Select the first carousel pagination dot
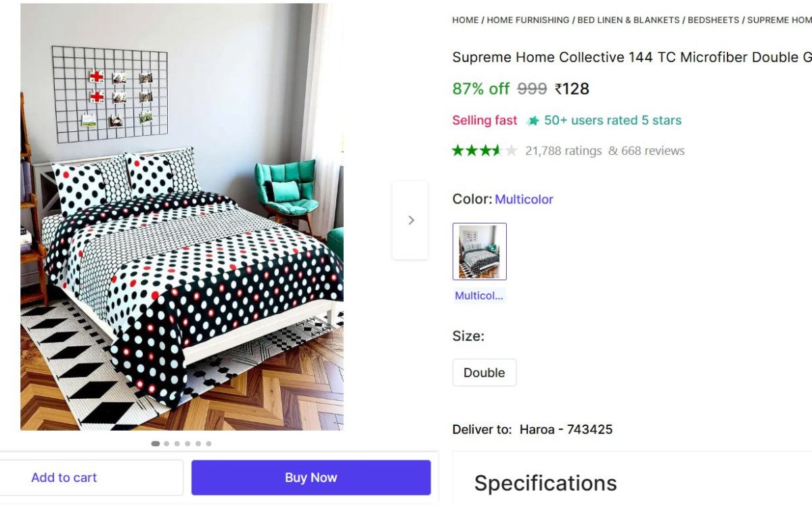Viewport: 812px width, 505px height. click(x=156, y=443)
